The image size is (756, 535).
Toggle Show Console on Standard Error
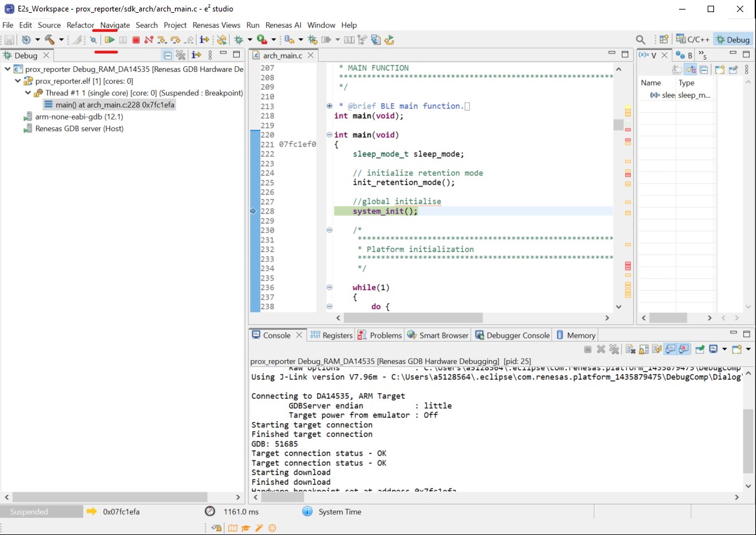684,349
